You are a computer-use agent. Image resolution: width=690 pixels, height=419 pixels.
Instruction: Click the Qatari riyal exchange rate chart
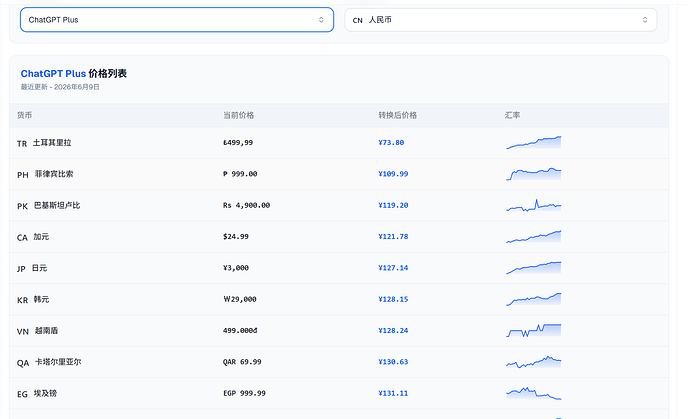point(534,362)
